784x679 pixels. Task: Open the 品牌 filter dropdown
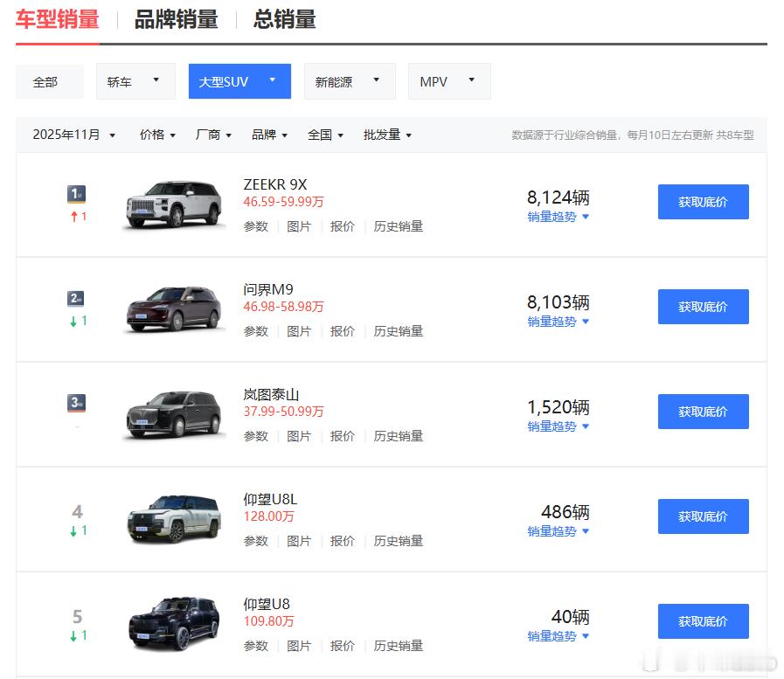pos(269,135)
